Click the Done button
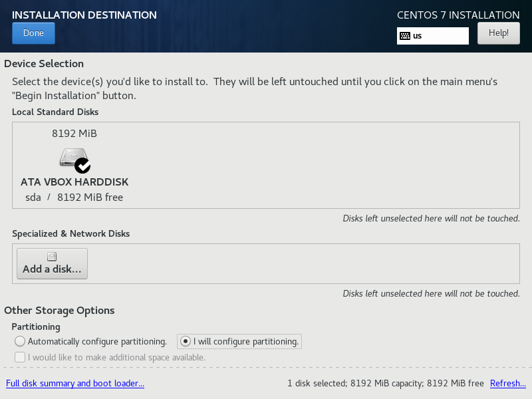 click(x=34, y=33)
